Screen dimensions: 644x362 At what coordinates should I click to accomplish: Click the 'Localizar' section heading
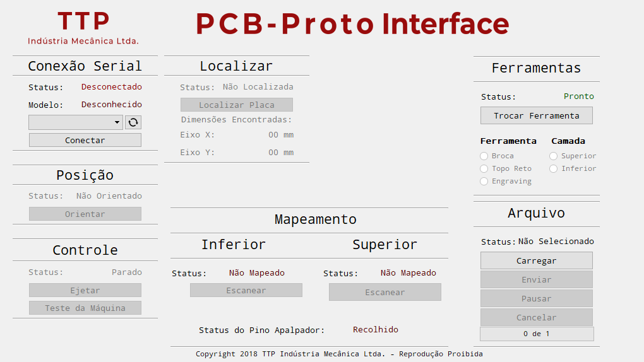[236, 66]
